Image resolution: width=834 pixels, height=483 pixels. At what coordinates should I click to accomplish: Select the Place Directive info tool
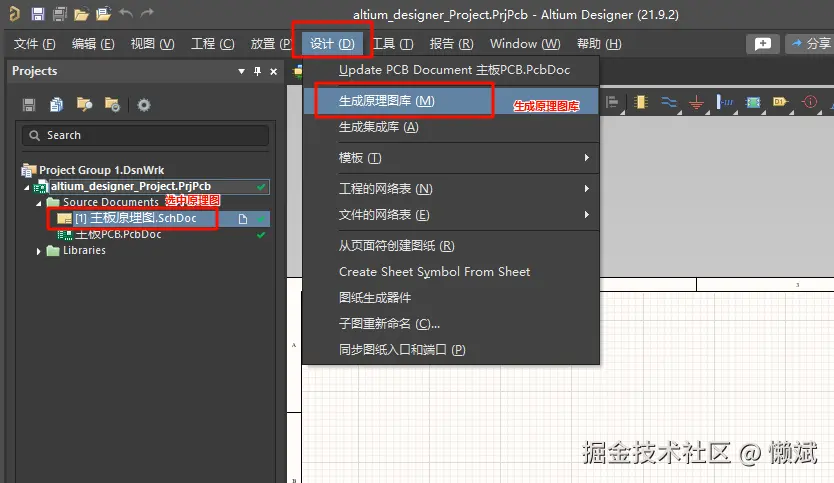pos(810,102)
